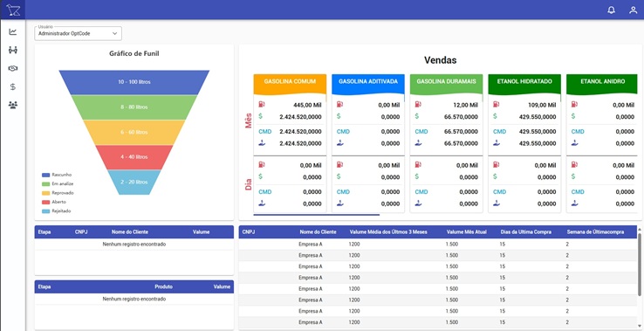Open the notifications bell

pos(611,10)
